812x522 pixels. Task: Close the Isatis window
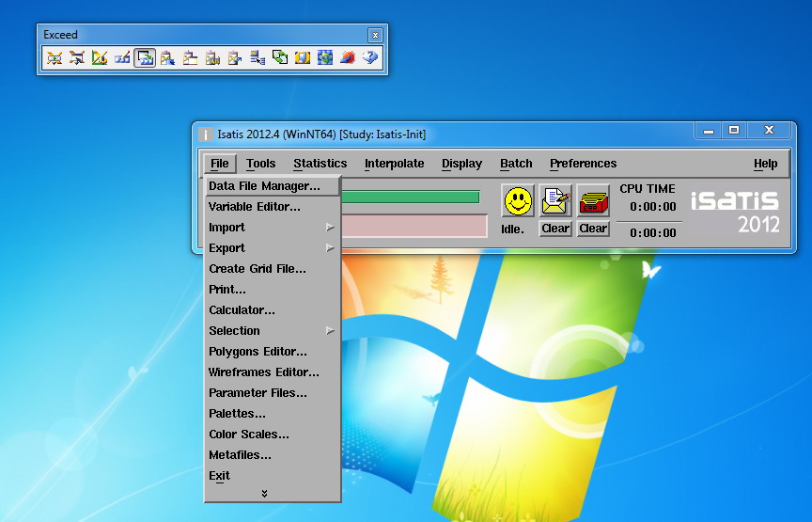769,131
